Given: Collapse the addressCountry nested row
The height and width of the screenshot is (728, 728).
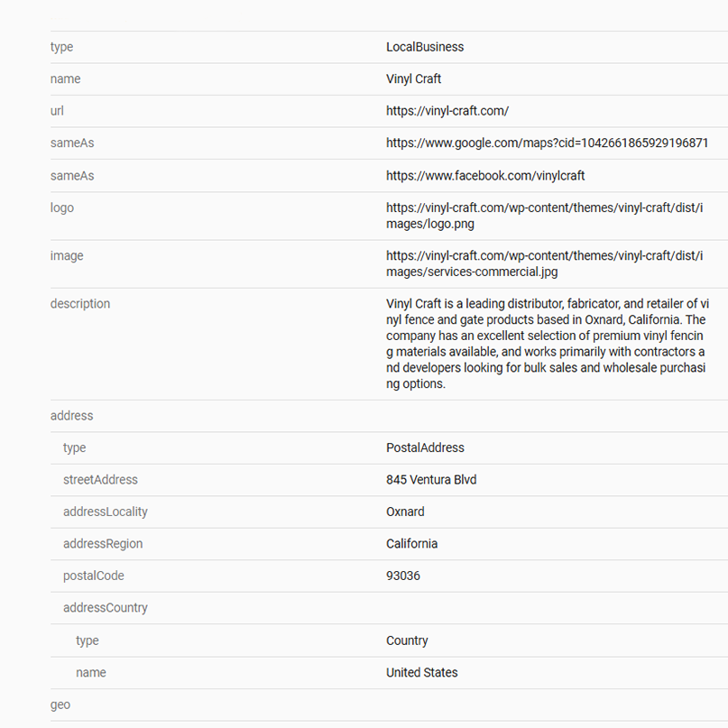Looking at the screenshot, I should click(105, 608).
